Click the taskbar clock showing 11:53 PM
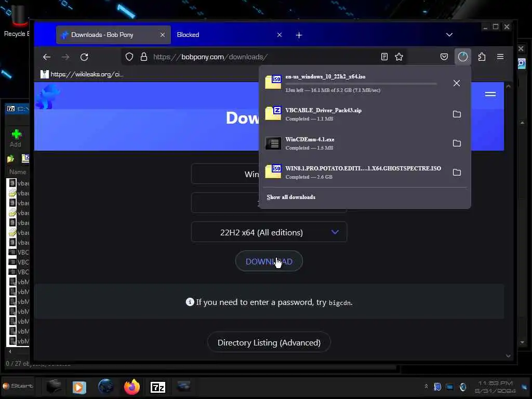Image resolution: width=532 pixels, height=399 pixels. pyautogui.click(x=495, y=387)
